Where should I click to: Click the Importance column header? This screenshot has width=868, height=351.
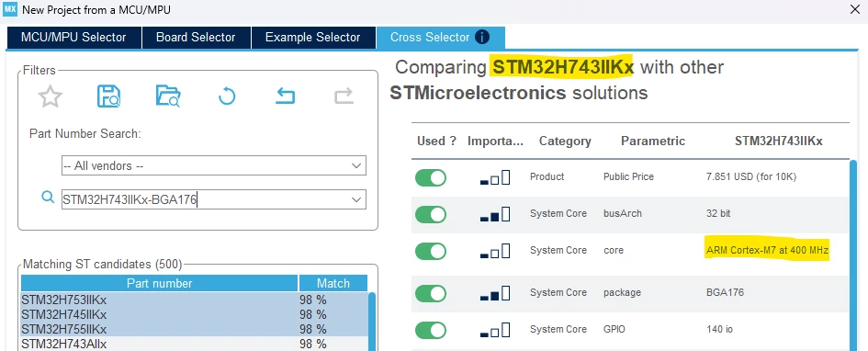(495, 142)
